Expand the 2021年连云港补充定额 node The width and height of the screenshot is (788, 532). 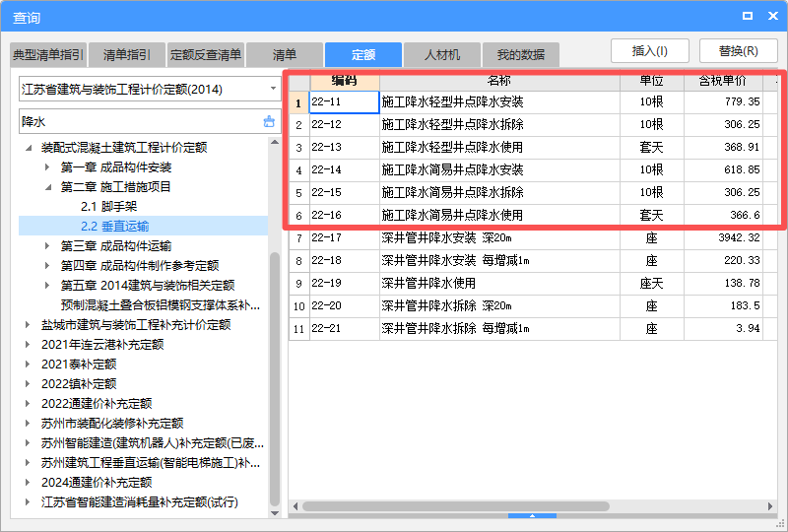point(28,345)
